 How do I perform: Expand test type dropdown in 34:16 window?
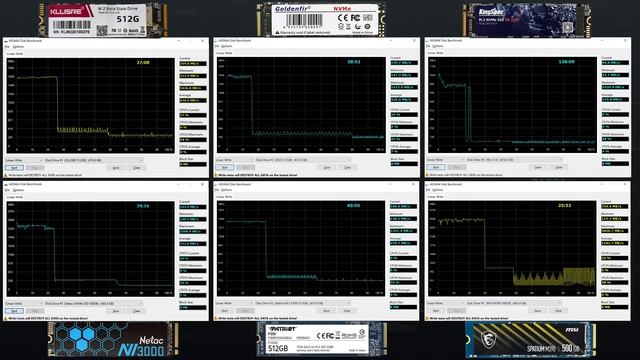tap(24, 304)
